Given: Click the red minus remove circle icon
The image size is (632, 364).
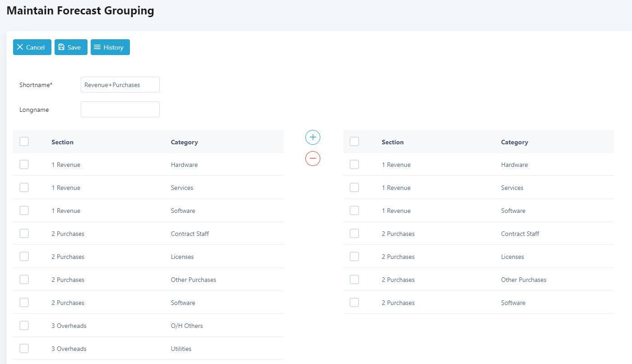Looking at the screenshot, I should pos(313,158).
